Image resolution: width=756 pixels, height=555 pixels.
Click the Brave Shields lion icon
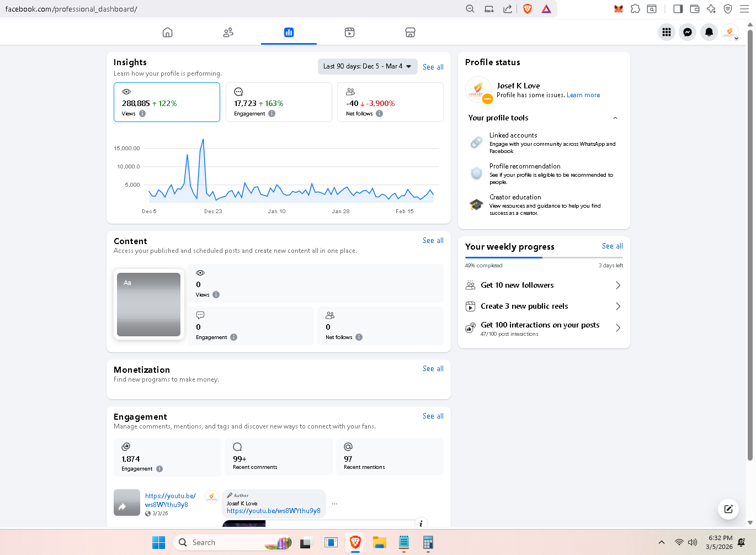coord(528,9)
